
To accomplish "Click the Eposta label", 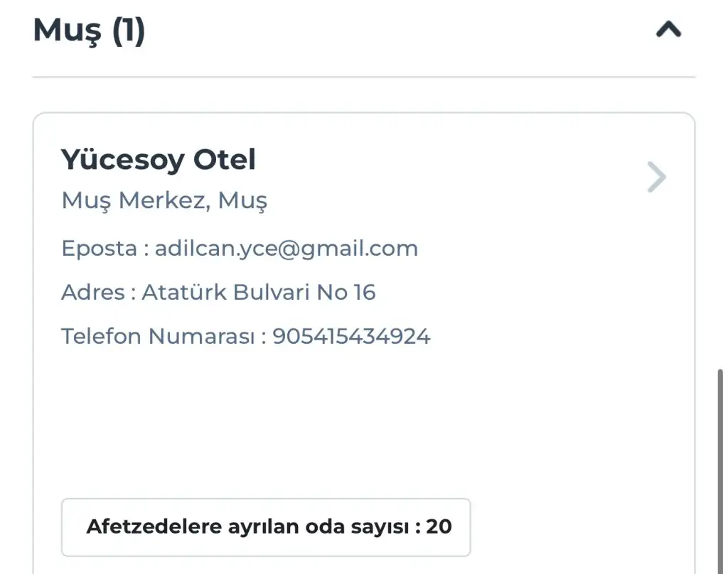I will pyautogui.click(x=99, y=249).
